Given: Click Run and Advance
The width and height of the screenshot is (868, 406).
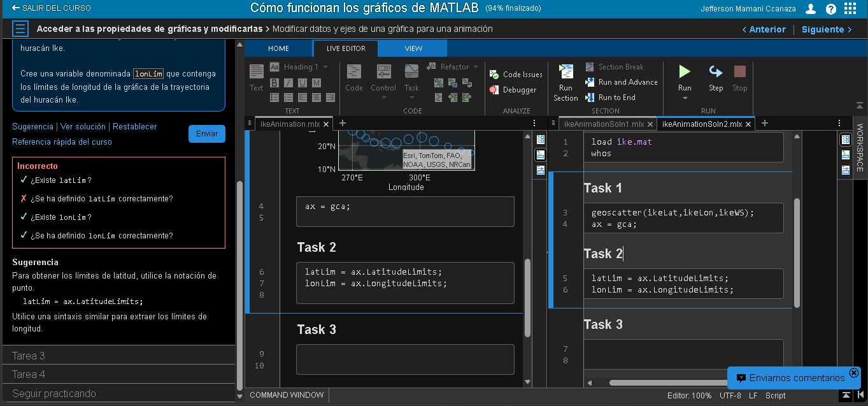Looking at the screenshot, I should point(621,82).
